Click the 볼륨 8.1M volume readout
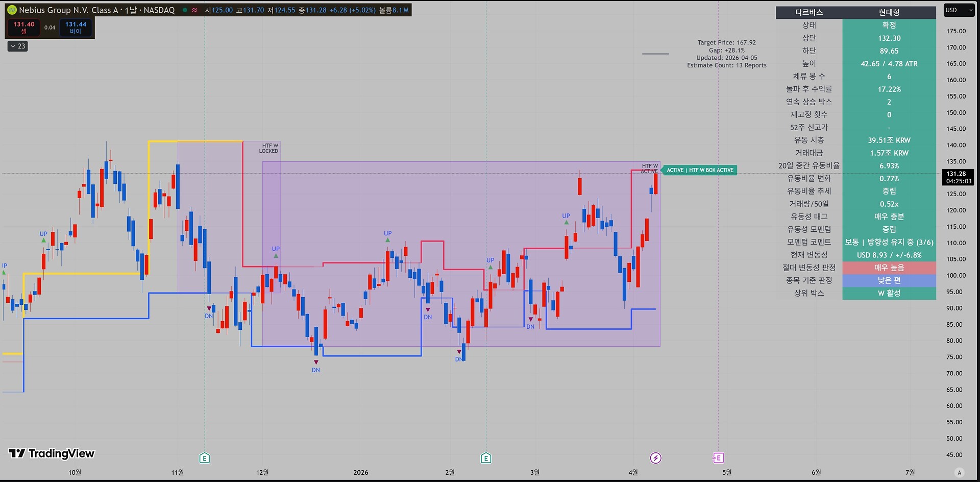 point(394,10)
